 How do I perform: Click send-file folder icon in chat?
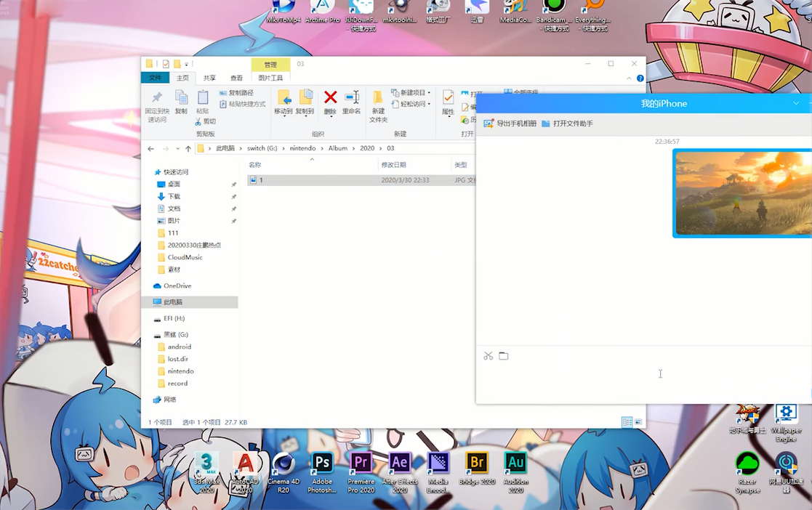pyautogui.click(x=503, y=356)
